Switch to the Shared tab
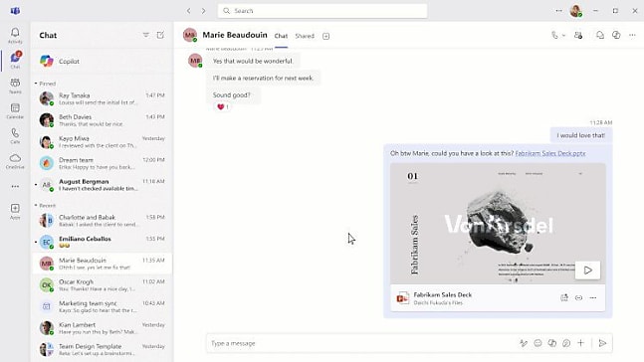The height and width of the screenshot is (362, 644). click(x=305, y=36)
